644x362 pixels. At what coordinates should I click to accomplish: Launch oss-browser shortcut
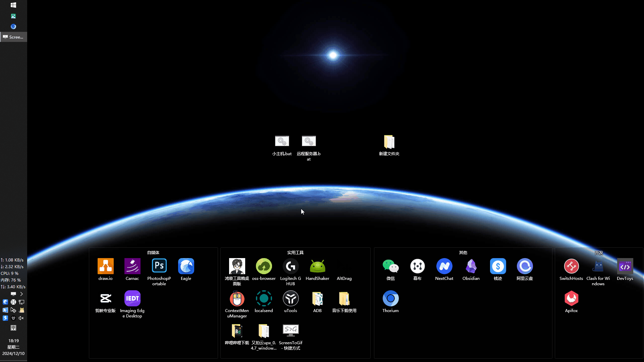point(264,270)
